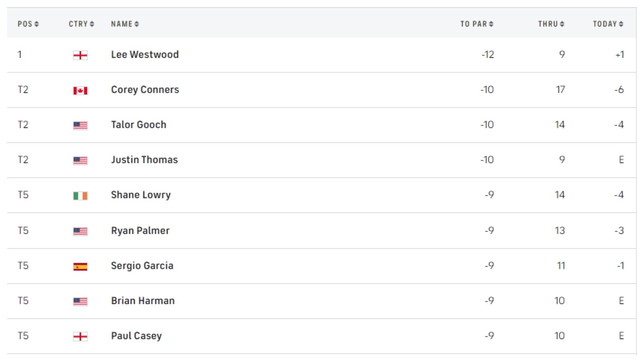Click USA flag beside Talor Gooch
Image resolution: width=644 pixels, height=362 pixels.
coord(80,125)
